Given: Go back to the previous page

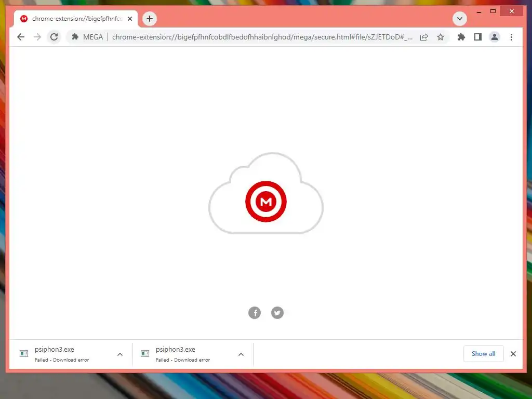Looking at the screenshot, I should pyautogui.click(x=21, y=37).
